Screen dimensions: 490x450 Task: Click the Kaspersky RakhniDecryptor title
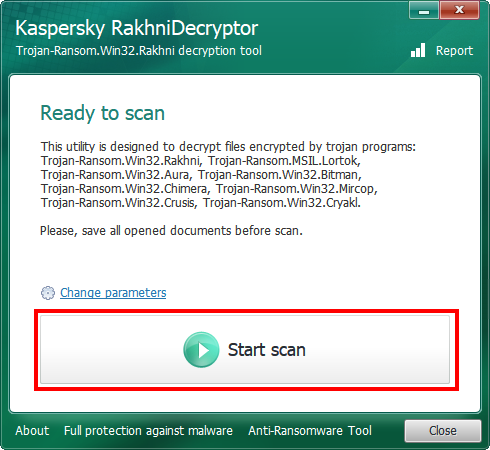(137, 28)
